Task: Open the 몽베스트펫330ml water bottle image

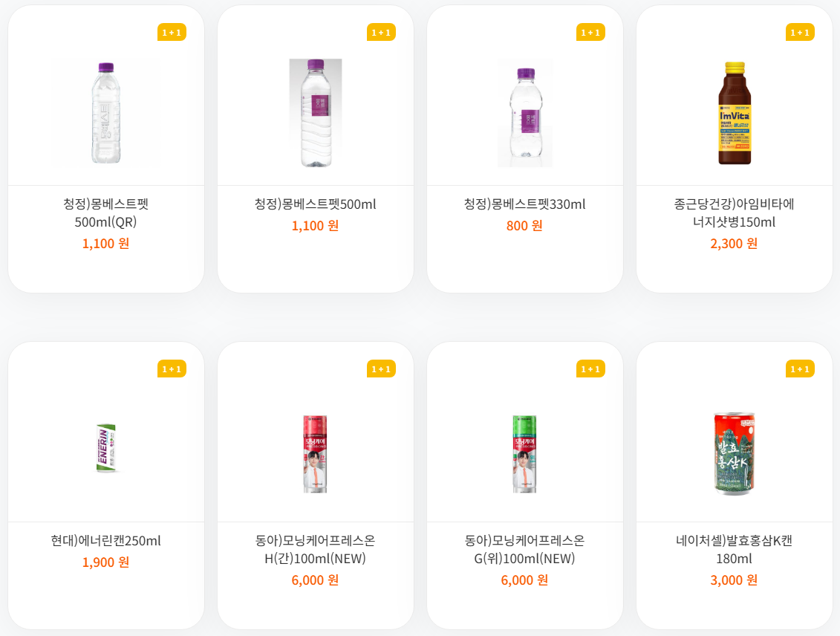Action: [524, 113]
